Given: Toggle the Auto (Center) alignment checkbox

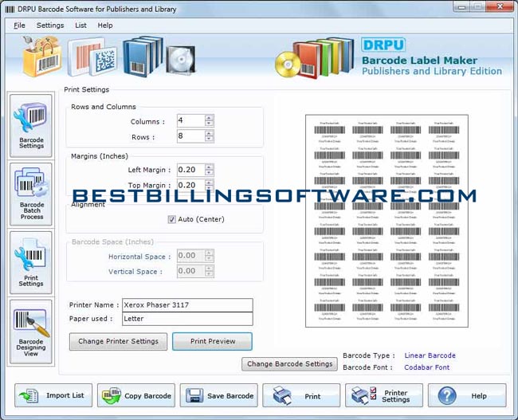Looking at the screenshot, I should tap(171, 219).
